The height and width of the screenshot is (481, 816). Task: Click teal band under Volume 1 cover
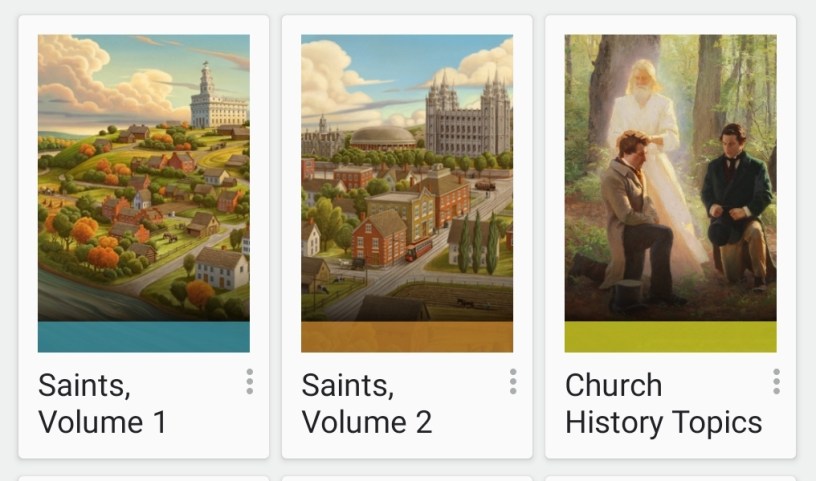point(143,337)
